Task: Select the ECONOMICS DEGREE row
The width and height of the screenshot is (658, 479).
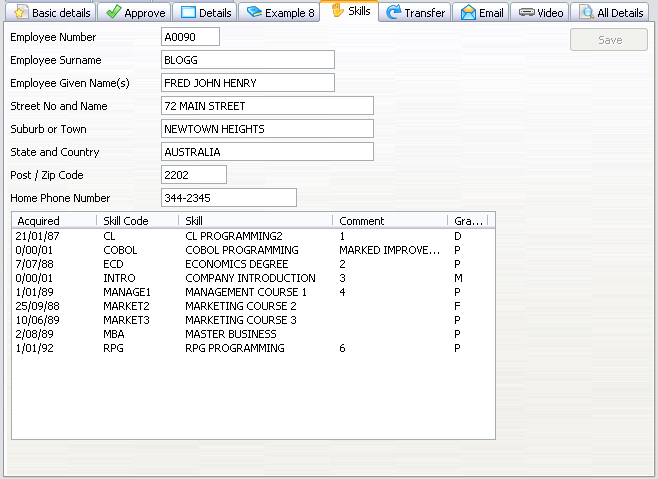Action: pyautogui.click(x=253, y=264)
